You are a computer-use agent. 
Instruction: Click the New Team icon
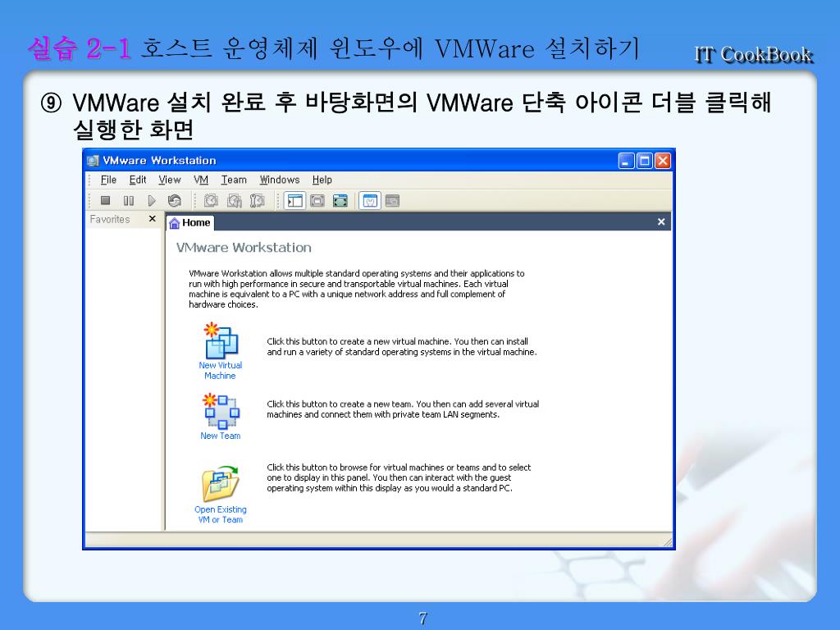(221, 412)
